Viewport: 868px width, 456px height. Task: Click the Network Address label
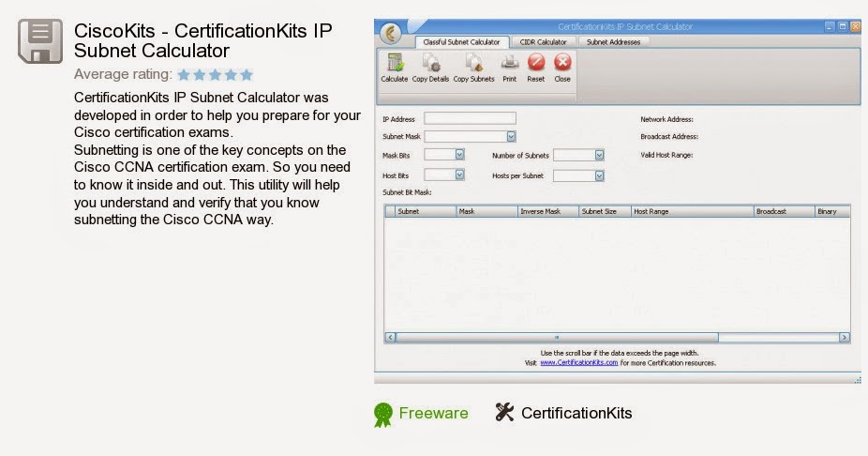(x=666, y=119)
